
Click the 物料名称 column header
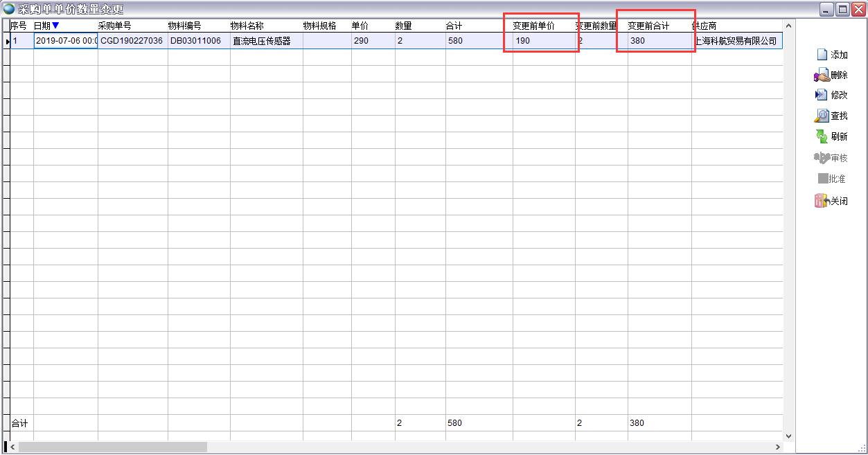point(247,26)
